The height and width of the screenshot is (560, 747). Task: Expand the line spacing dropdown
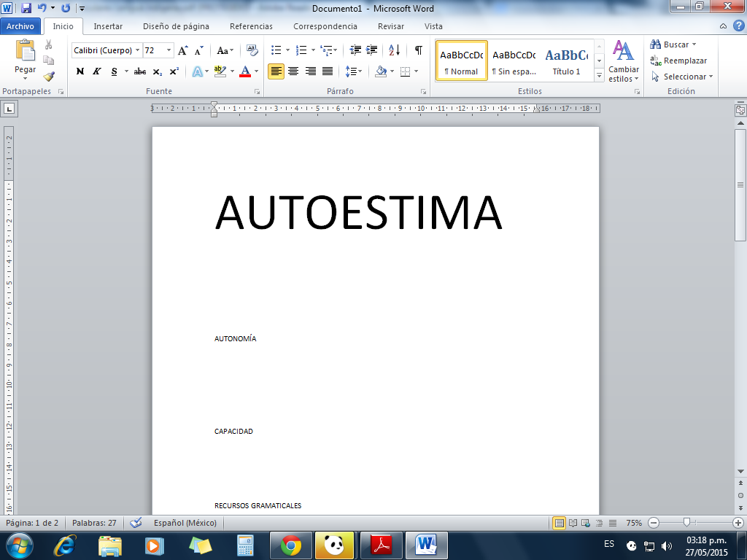coord(360,71)
